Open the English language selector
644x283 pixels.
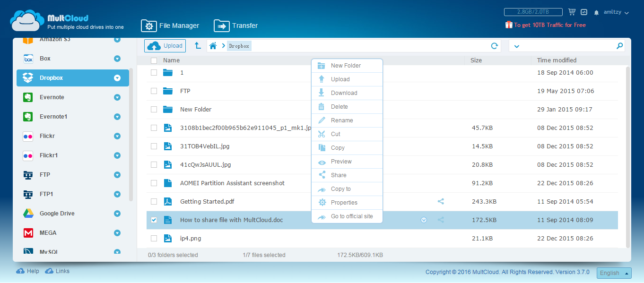tap(614, 273)
